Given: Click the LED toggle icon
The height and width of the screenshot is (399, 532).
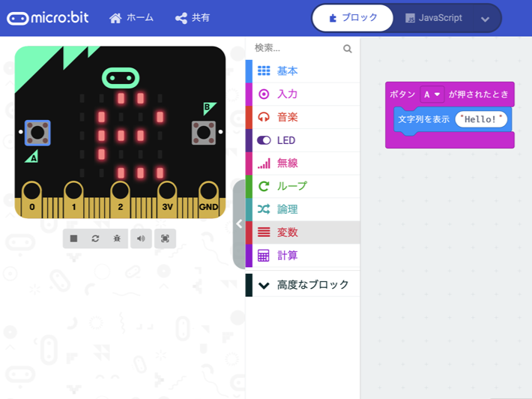Looking at the screenshot, I should point(264,140).
